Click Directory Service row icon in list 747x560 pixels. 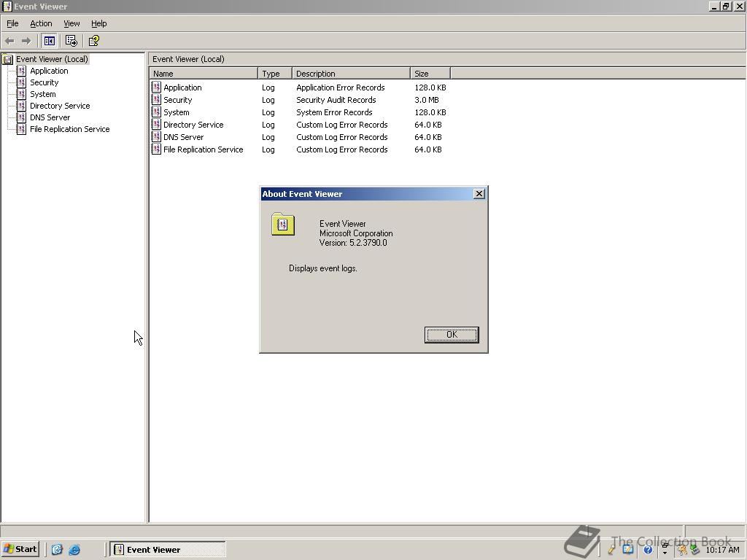tap(156, 124)
